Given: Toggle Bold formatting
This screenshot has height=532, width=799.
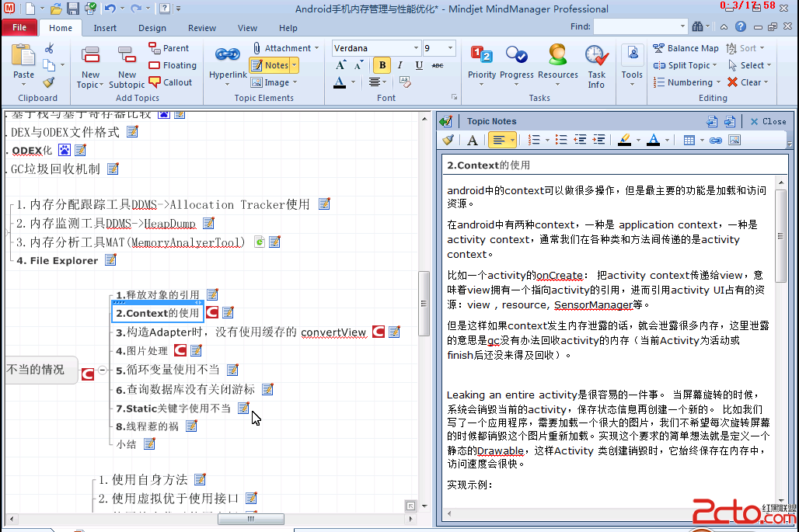Looking at the screenshot, I should click(382, 65).
